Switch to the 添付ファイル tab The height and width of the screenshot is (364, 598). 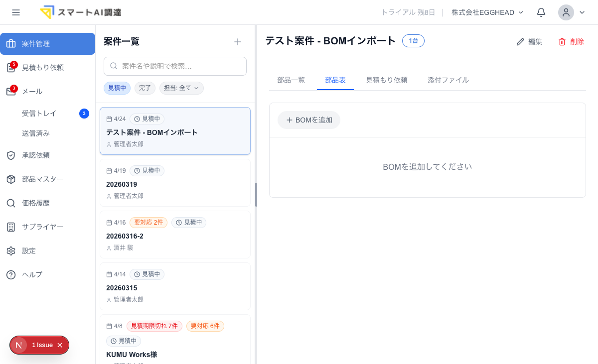point(448,80)
